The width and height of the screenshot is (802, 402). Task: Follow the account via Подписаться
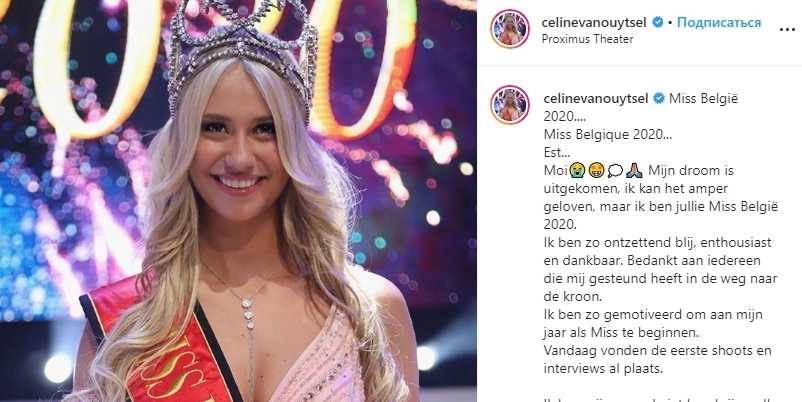click(719, 23)
